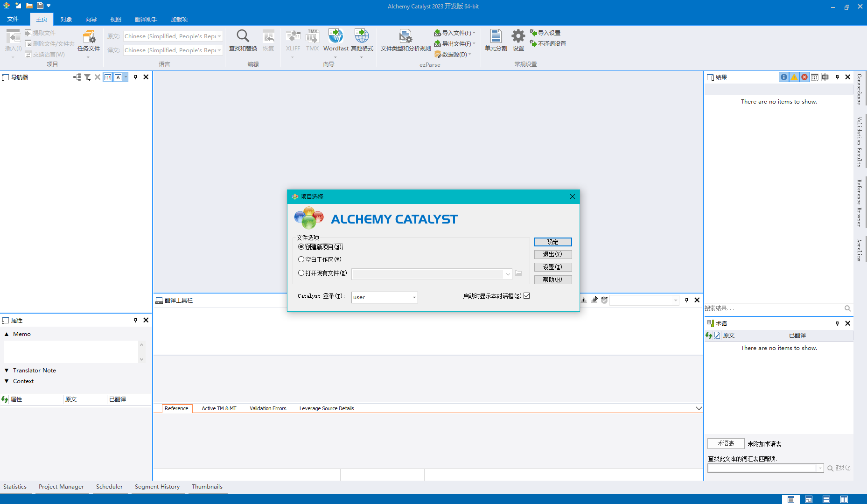Click the glossary lookup text box in 术语 panel

(762, 468)
